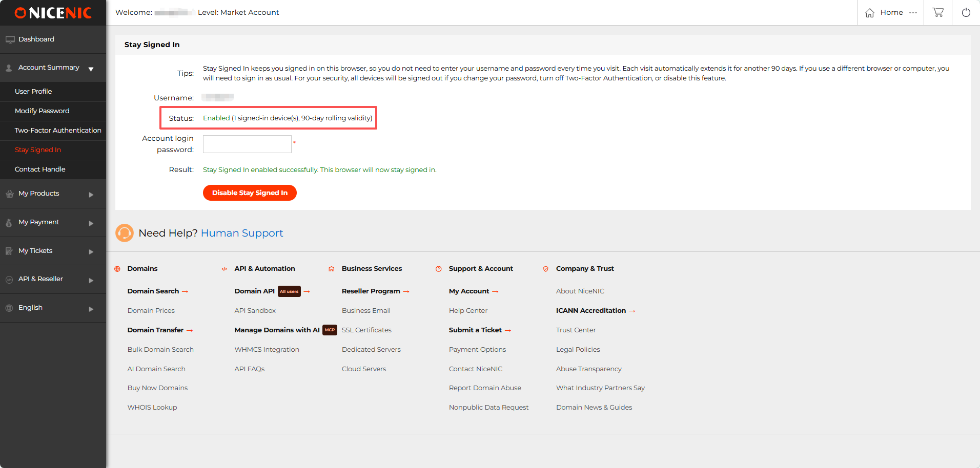The width and height of the screenshot is (980, 468).
Task: Expand the My Tickets submenu arrow
Action: 91,252
